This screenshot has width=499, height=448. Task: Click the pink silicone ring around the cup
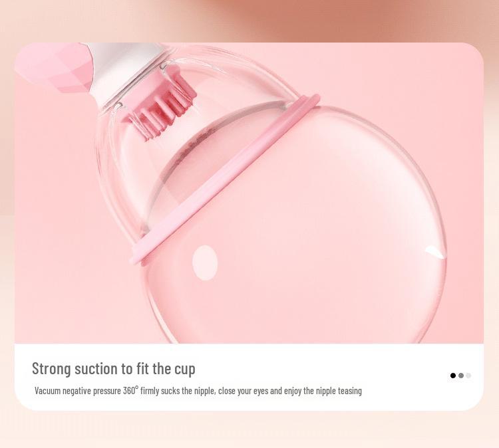224,179
